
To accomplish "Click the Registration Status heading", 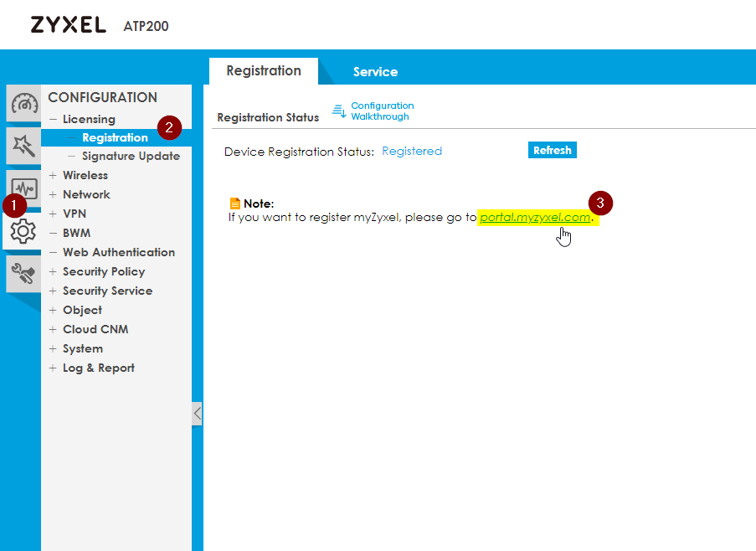I will (268, 117).
